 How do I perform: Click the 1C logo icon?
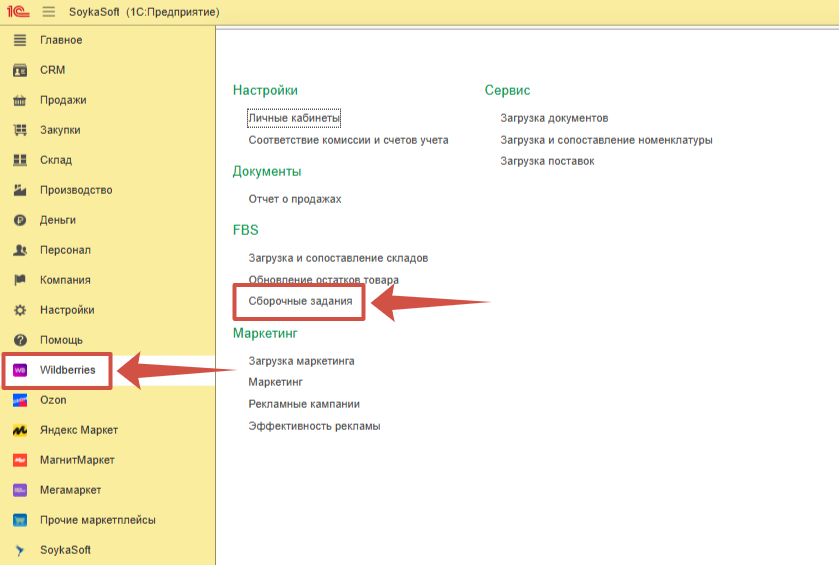[x=18, y=11]
